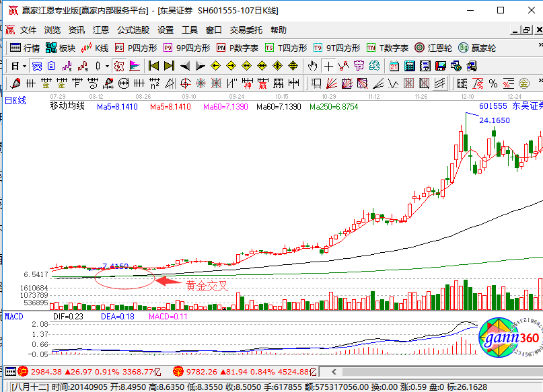543x392 pixels.
Task: Expand the candlestick style dropdown arrow
Action: (108, 66)
